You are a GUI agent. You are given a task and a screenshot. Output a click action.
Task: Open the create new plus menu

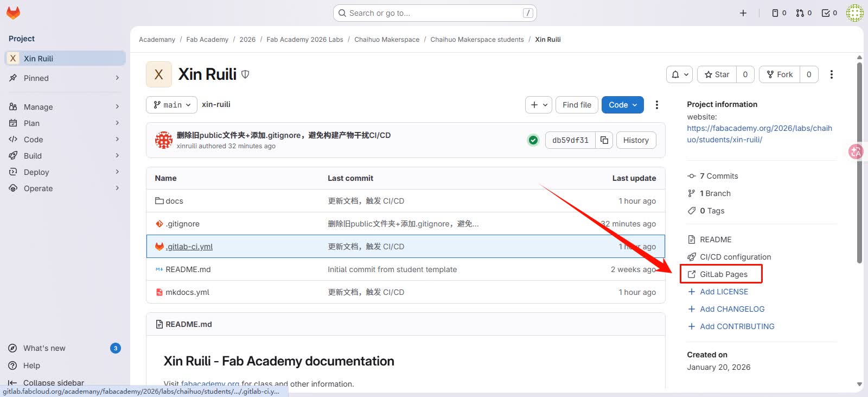coord(743,13)
